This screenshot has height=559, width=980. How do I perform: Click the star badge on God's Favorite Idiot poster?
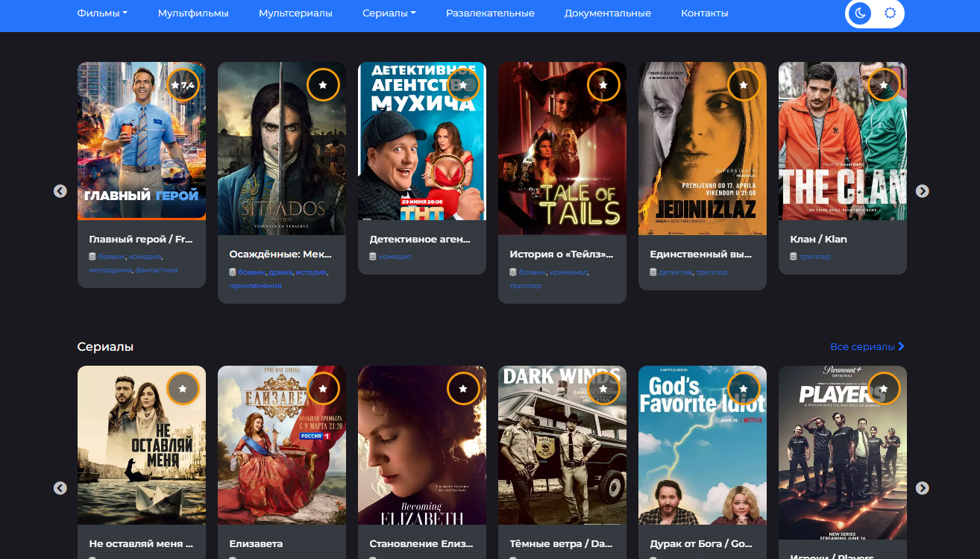point(744,389)
